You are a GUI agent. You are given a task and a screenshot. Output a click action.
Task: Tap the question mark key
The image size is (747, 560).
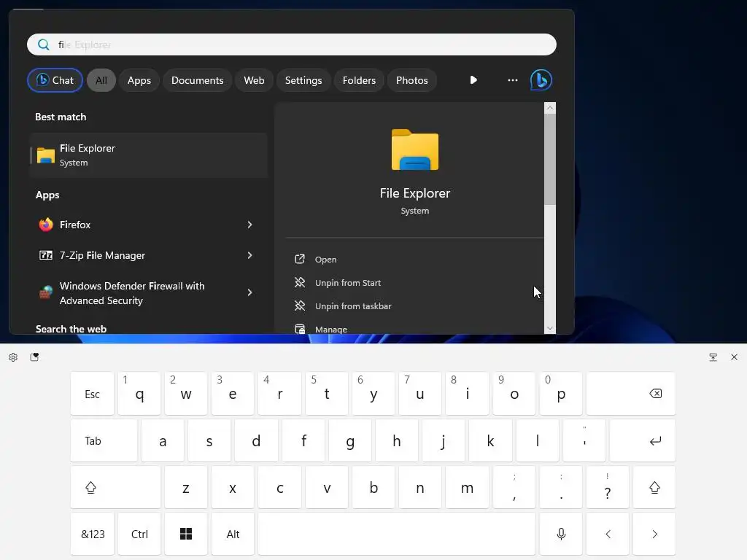tap(608, 487)
